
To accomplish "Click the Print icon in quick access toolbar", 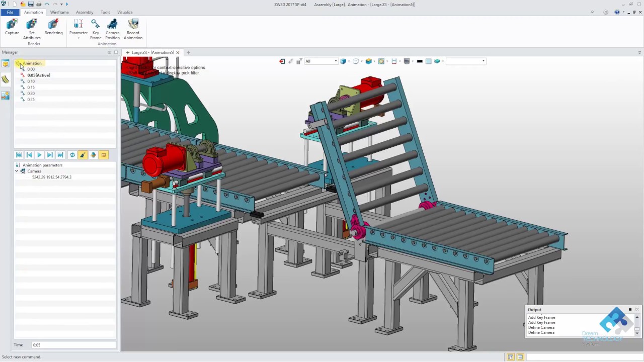I will point(39,4).
